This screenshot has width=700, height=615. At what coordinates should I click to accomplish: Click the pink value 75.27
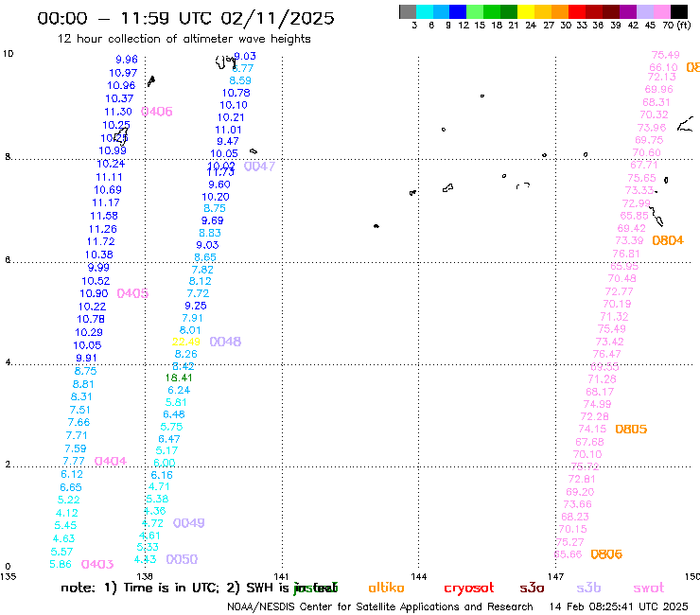570,542
